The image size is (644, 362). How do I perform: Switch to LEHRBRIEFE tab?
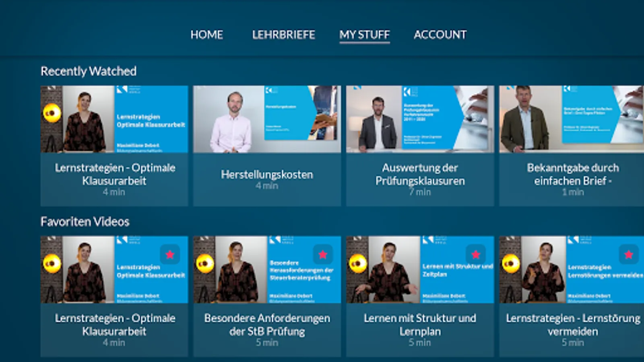click(x=284, y=35)
